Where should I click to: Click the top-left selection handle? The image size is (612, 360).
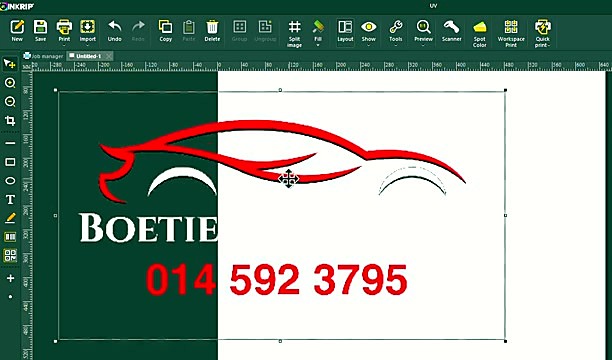pos(55,90)
